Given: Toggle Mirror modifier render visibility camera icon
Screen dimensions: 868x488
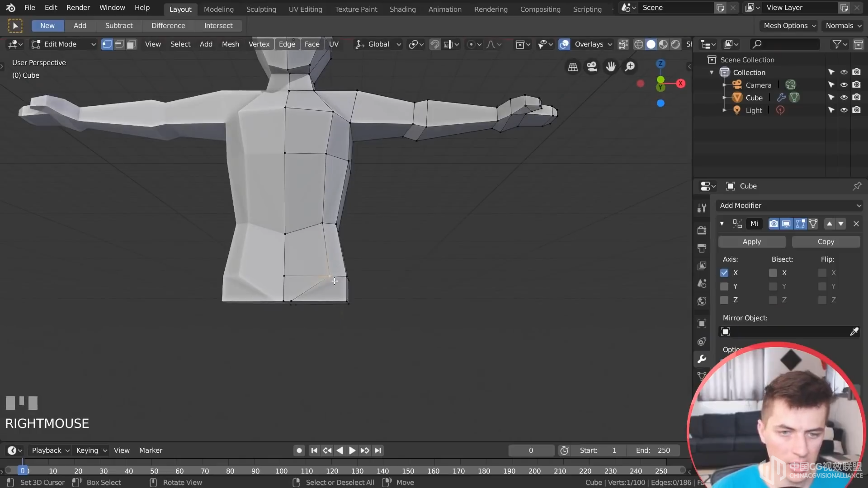Looking at the screenshot, I should tap(774, 224).
